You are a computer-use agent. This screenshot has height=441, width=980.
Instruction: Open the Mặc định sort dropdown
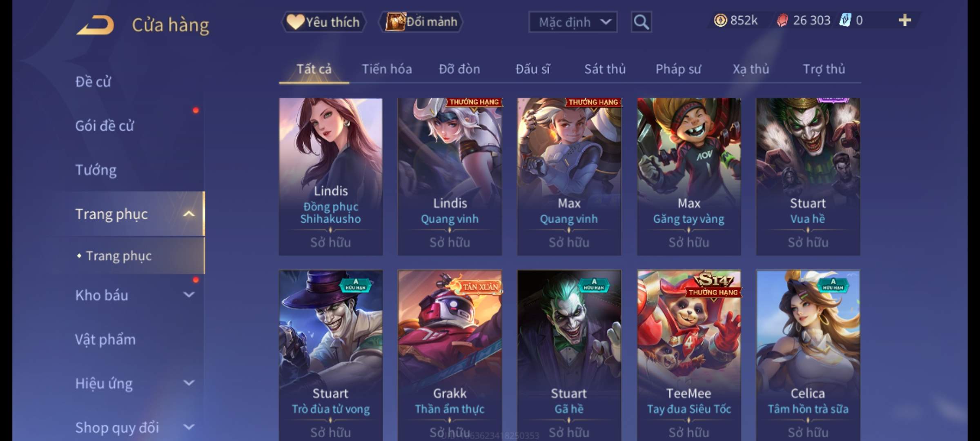tap(572, 22)
